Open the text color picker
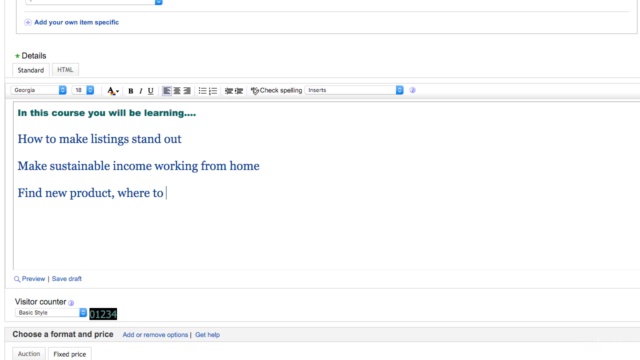Viewport: 640px width, 360px height. coord(113,91)
